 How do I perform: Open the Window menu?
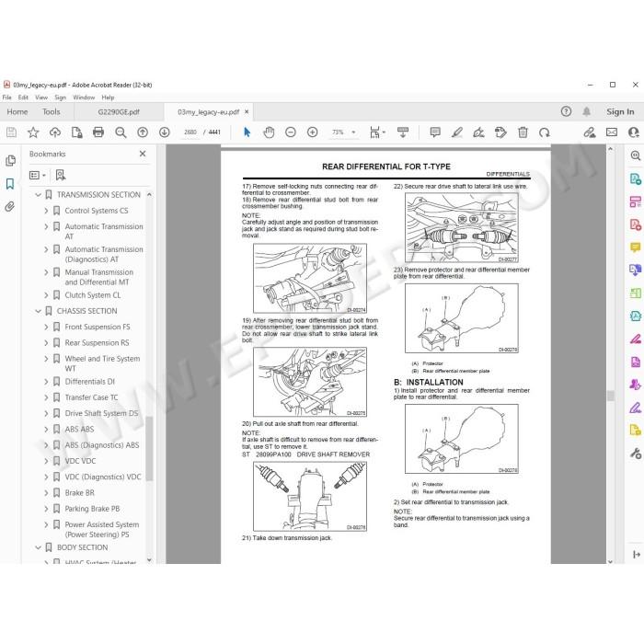click(x=84, y=98)
